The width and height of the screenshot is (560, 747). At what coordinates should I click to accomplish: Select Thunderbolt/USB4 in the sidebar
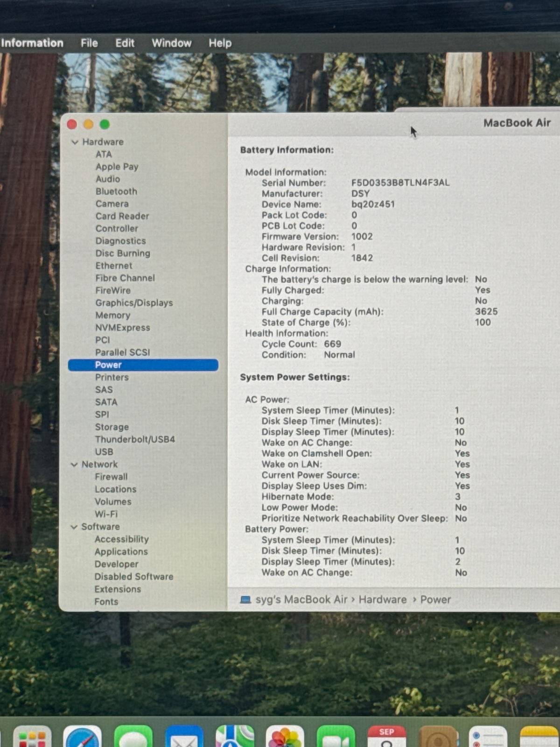pyautogui.click(x=135, y=439)
